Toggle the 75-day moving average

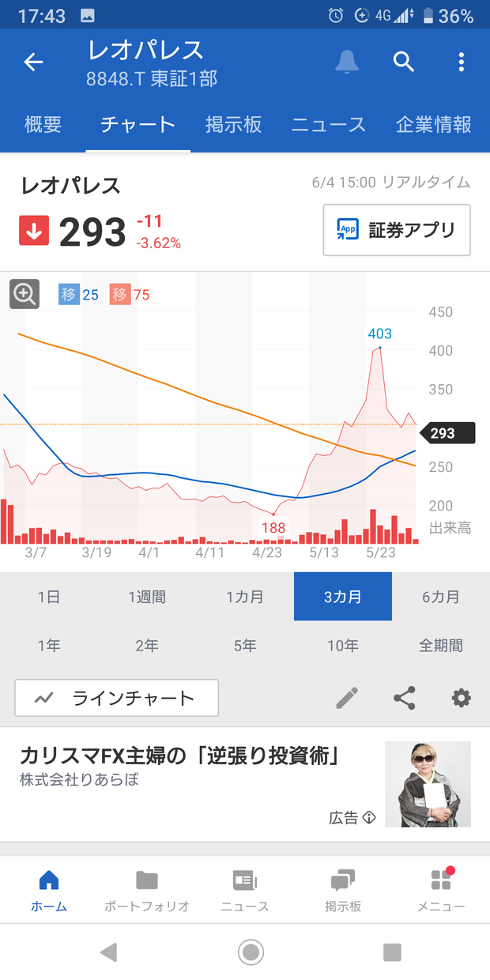pos(129,295)
